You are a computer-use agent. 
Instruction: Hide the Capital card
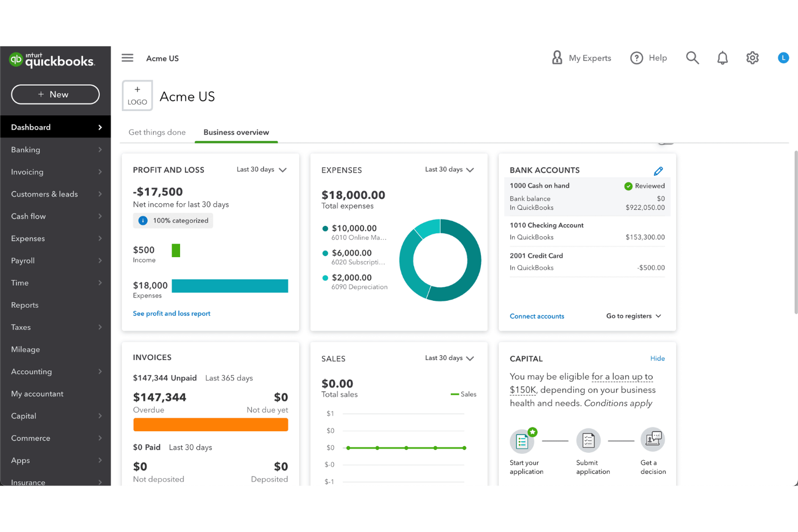657,358
